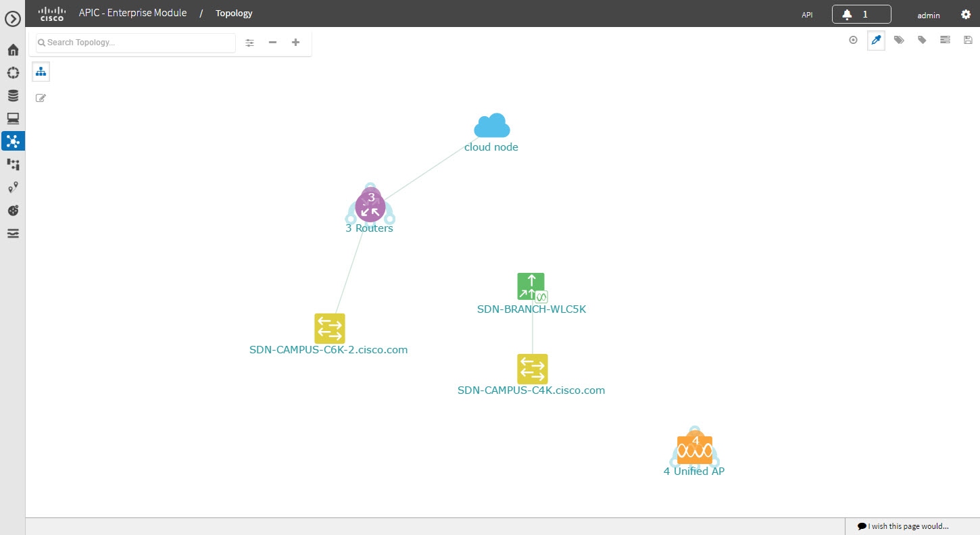The height and width of the screenshot is (535, 980).
Task: Click the API link in the header
Action: pos(806,14)
